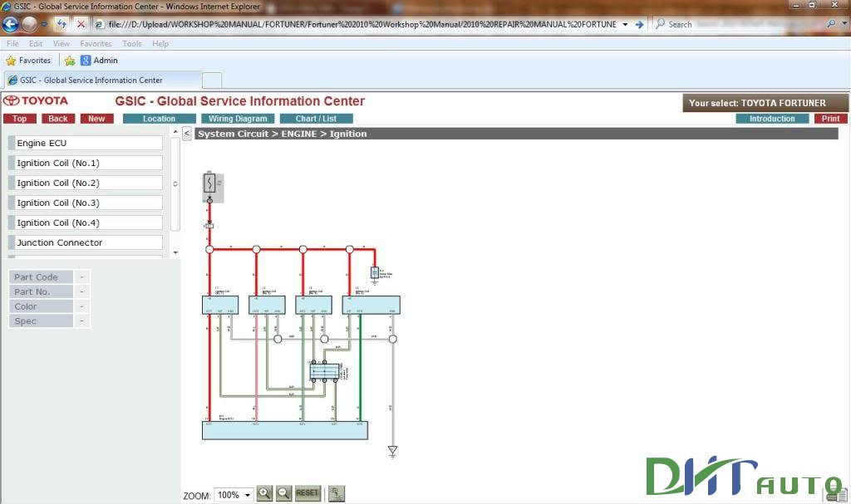
Task: Click the Back navigation button
Action: (x=58, y=119)
